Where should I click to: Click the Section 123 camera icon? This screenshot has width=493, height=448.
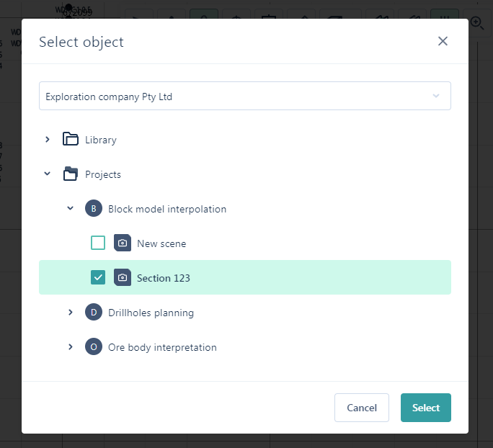[x=123, y=278]
